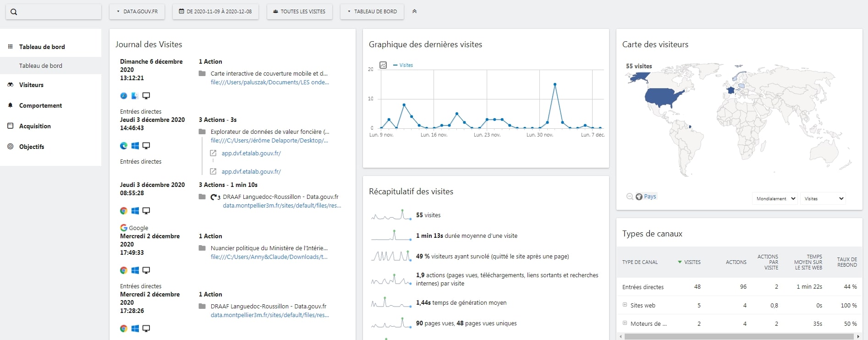
Task: Click the folder icon beside Nuancier politique du Ministère
Action: (x=202, y=248)
